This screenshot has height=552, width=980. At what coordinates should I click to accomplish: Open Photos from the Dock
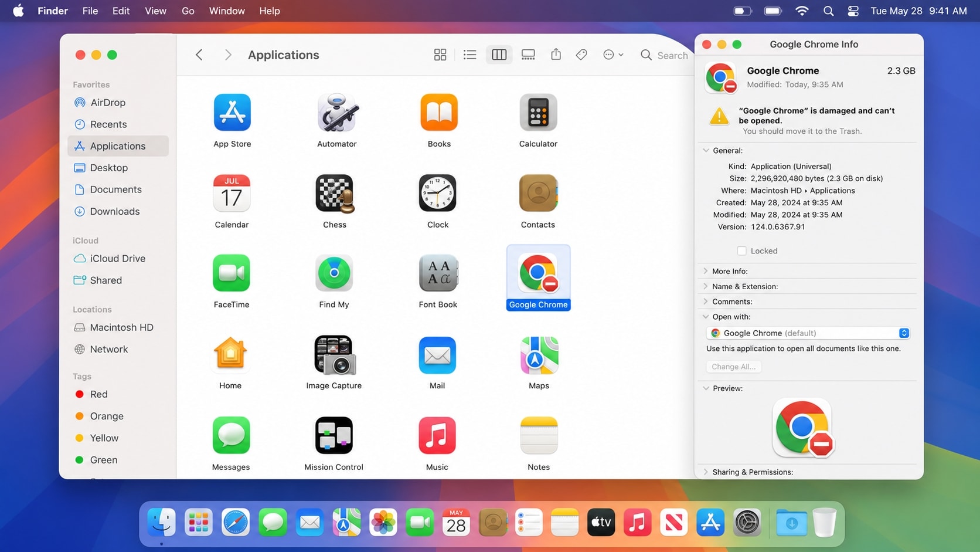click(x=383, y=522)
